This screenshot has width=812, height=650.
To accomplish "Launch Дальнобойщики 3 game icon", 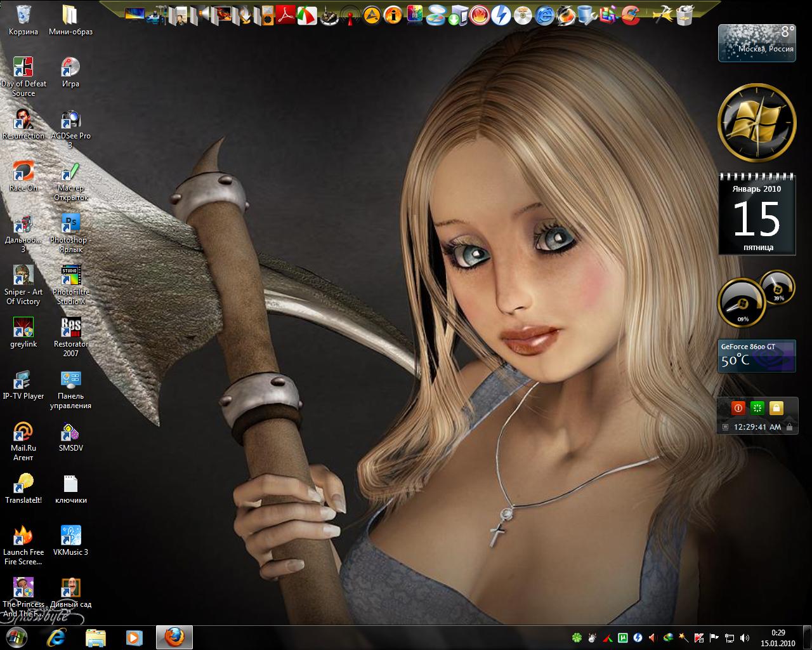I will [23, 233].
